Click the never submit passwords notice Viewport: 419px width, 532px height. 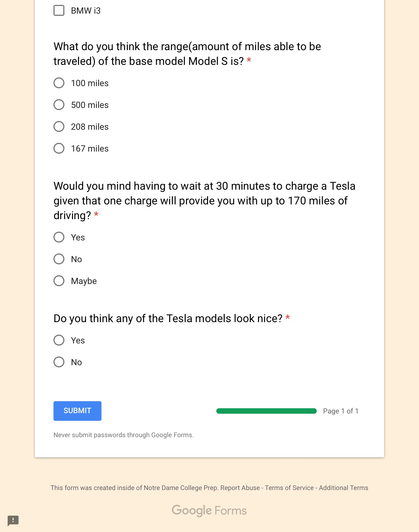tap(123, 435)
